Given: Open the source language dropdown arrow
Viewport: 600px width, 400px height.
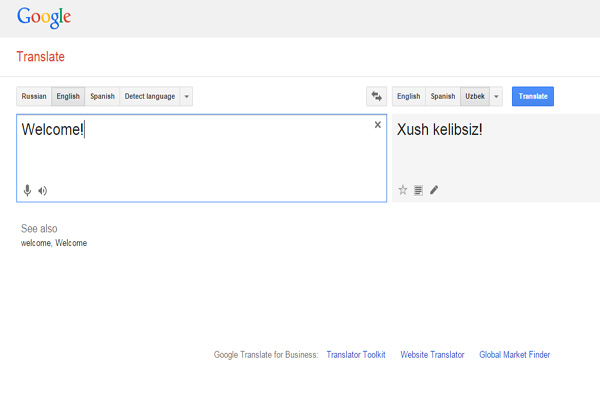Looking at the screenshot, I should (x=187, y=97).
